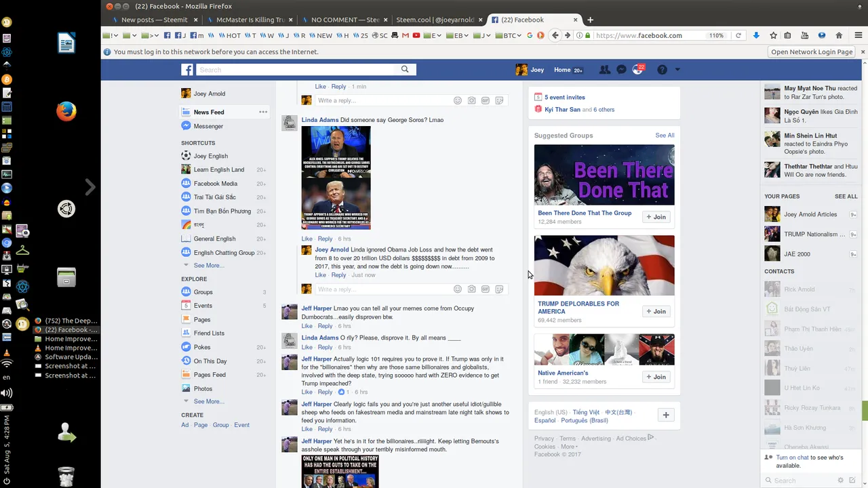Viewport: 868px width, 488px height.
Task: Join Native American's group
Action: 656,377
